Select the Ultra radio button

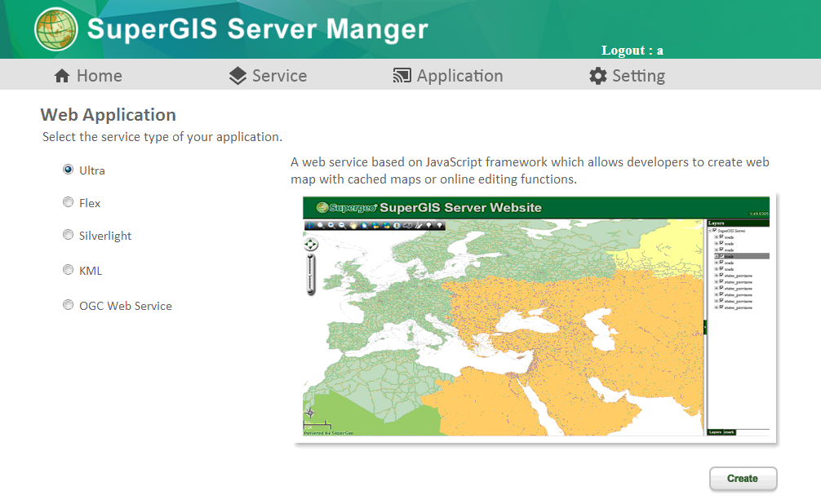point(68,170)
